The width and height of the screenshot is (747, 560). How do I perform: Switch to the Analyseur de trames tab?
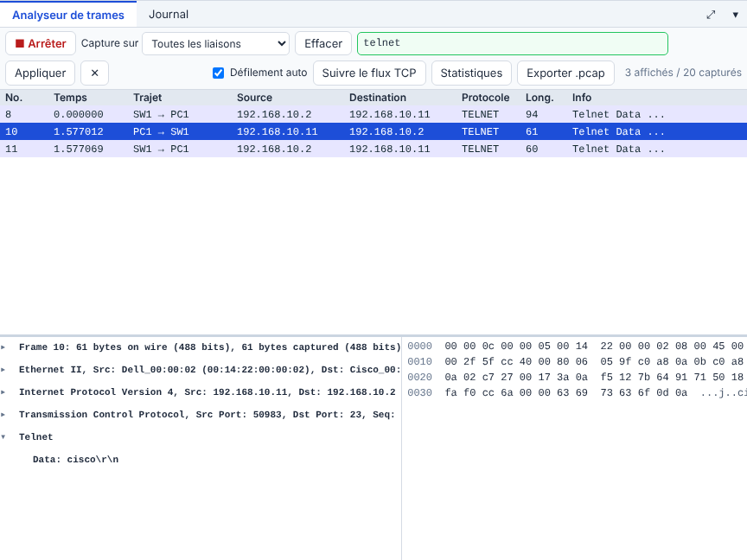pyautogui.click(x=68, y=15)
